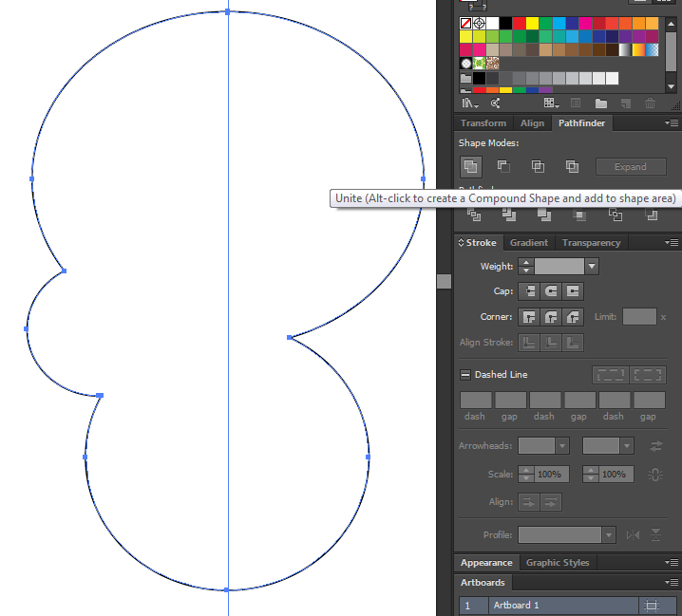Switch to the Graphic Styles tab
The height and width of the screenshot is (616, 682).
click(x=557, y=563)
